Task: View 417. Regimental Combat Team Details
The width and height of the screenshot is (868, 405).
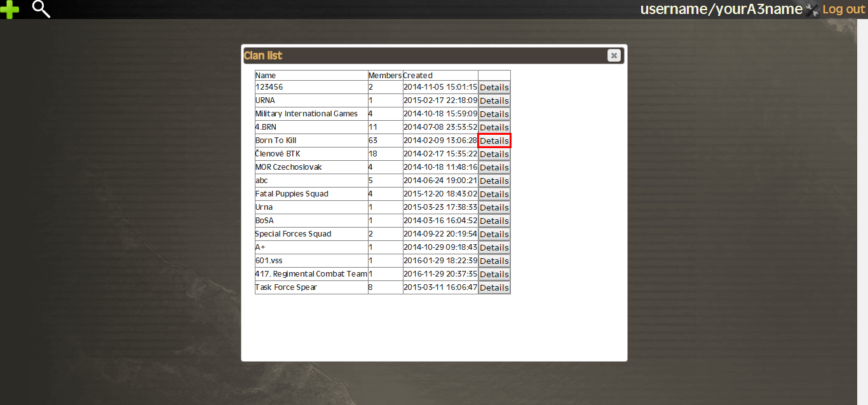Action: [494, 274]
